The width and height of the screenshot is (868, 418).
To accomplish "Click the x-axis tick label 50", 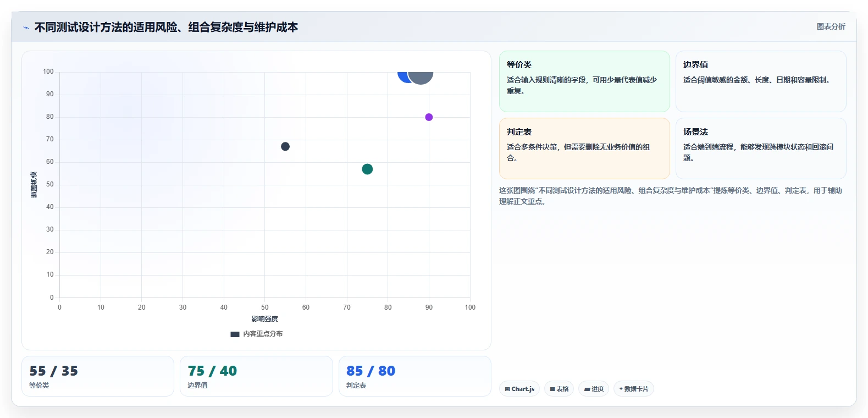I will [x=265, y=307].
